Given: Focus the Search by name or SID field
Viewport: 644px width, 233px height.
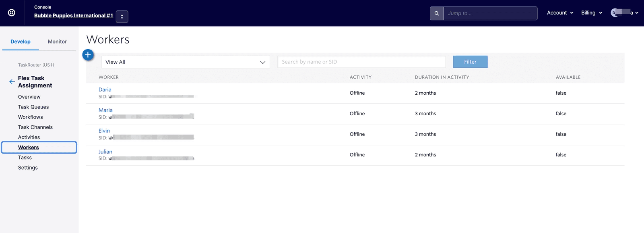Looking at the screenshot, I should [x=361, y=62].
